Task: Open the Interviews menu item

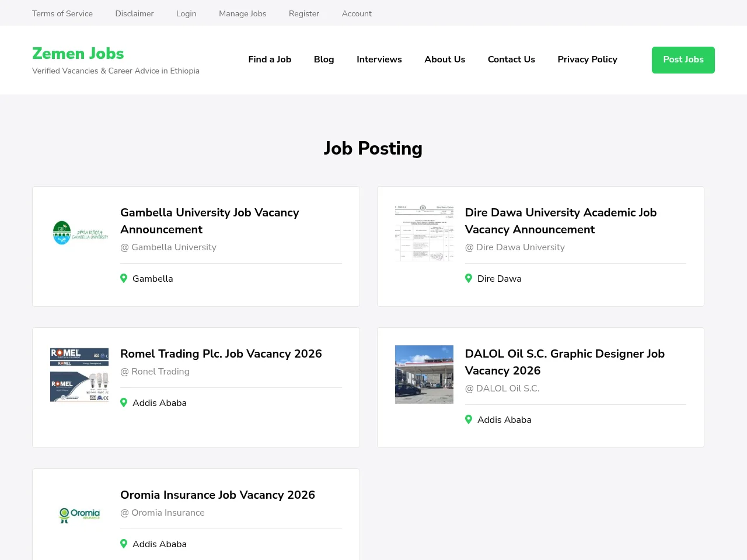Action: pyautogui.click(x=379, y=60)
